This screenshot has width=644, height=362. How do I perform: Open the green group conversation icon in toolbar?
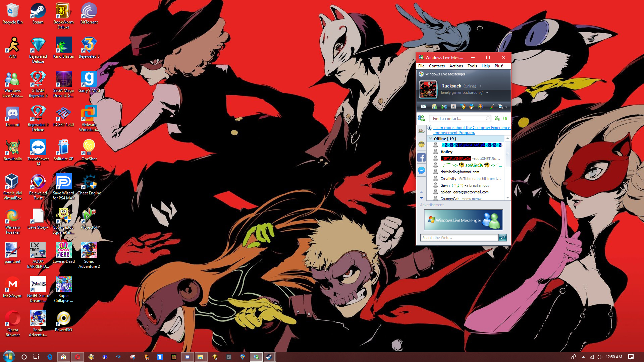(x=444, y=107)
